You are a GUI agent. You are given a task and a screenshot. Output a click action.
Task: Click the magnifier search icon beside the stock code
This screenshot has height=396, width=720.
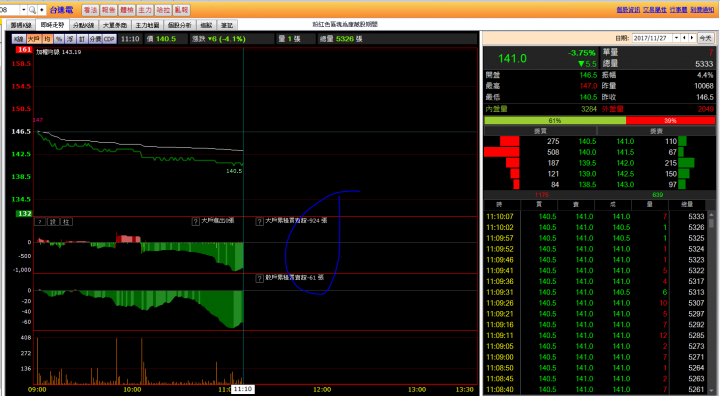click(32, 10)
